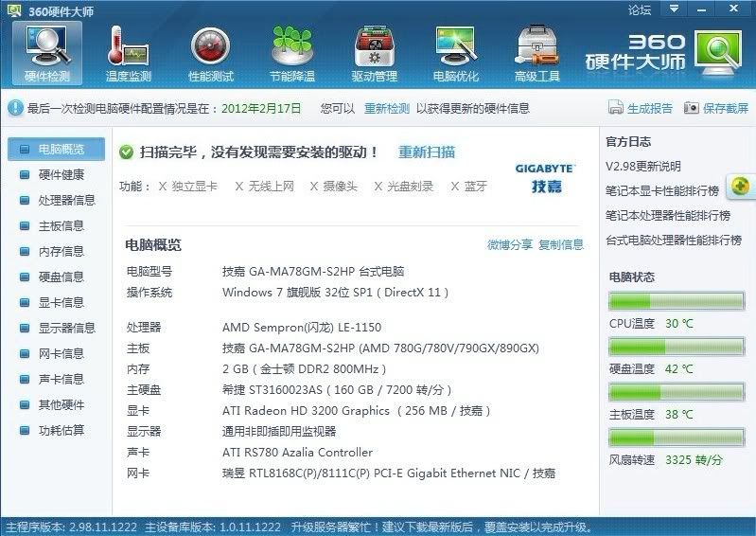Click the 重新检测 re-detect link
Screen dimensions: 756x536
tap(387, 108)
